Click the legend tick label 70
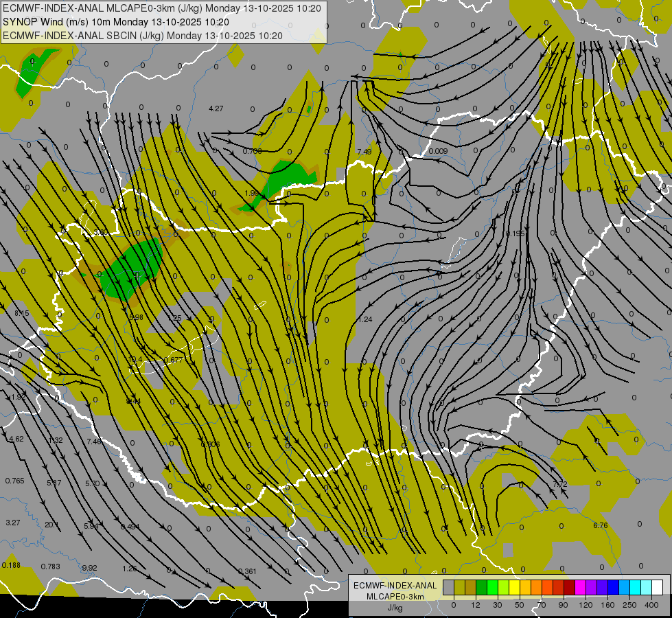 pos(542,605)
